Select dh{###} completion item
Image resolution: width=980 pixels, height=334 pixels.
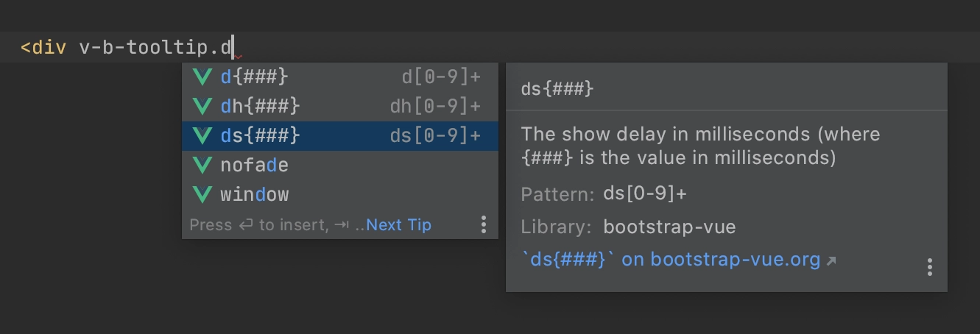340,107
